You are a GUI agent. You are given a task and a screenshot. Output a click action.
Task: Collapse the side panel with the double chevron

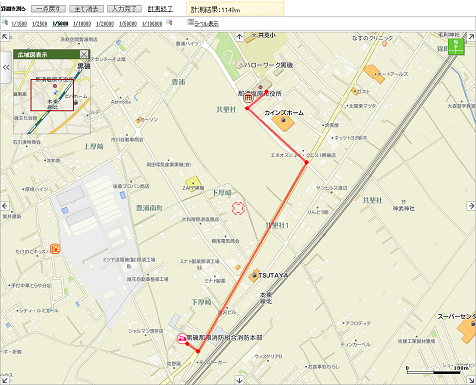click(6, 67)
